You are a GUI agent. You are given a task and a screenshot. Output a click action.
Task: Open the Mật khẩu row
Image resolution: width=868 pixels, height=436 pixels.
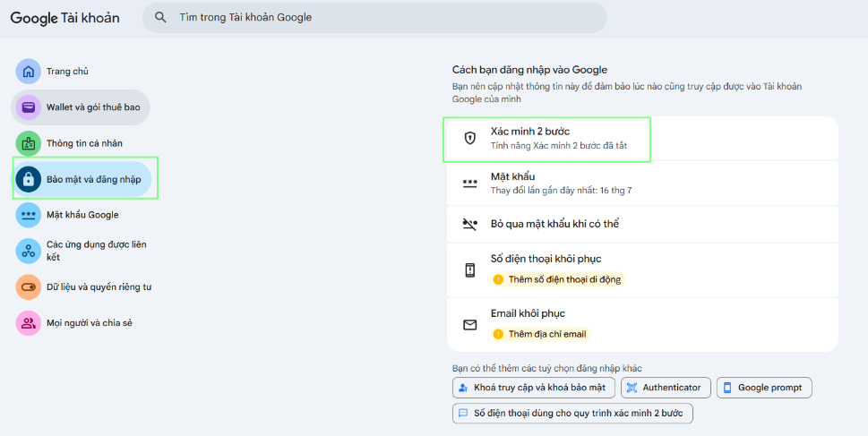[642, 184]
